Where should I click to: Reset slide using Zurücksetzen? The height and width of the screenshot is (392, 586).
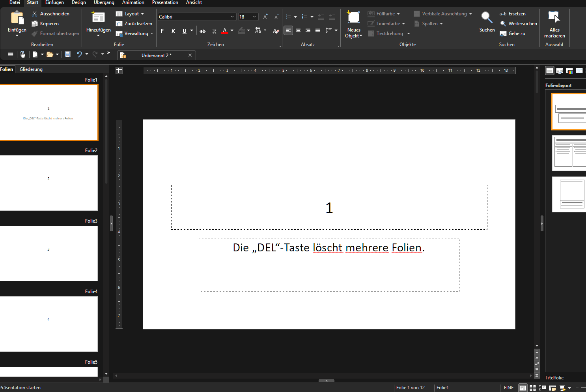point(134,24)
